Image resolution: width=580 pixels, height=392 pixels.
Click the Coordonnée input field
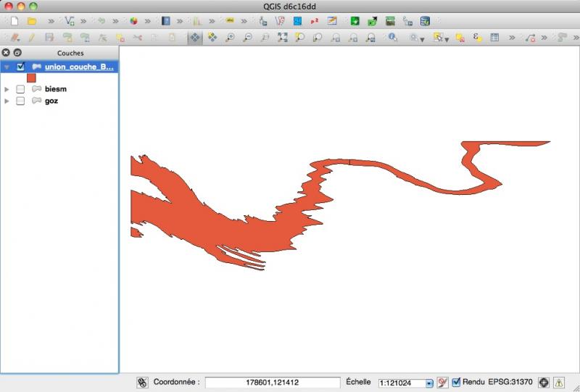coord(273,383)
